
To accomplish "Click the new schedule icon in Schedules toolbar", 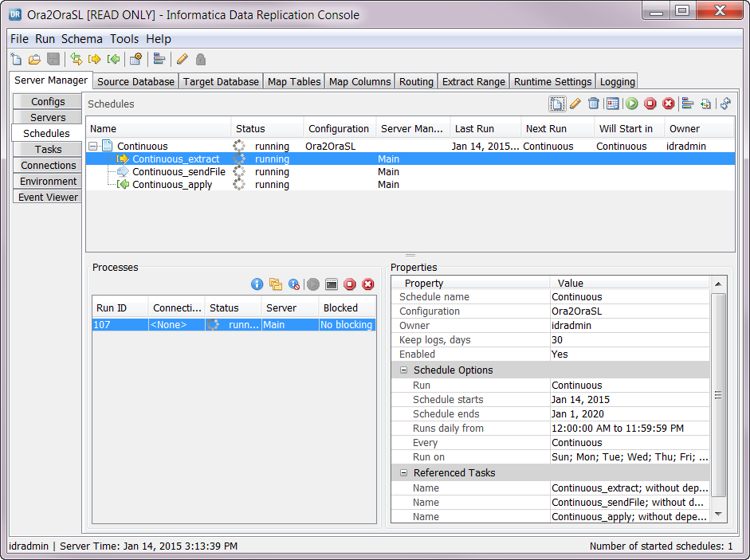I will 557,104.
